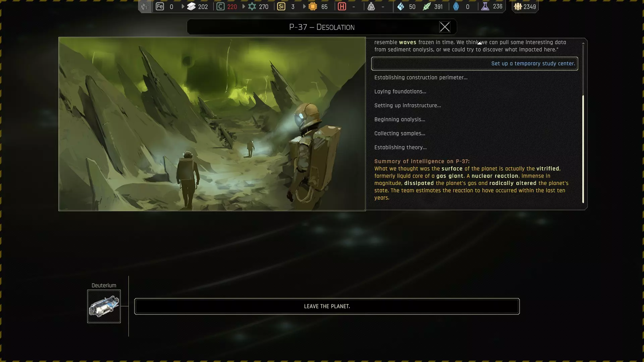Click the green leaf food icon
Screen dimensions: 644x362
point(427,6)
